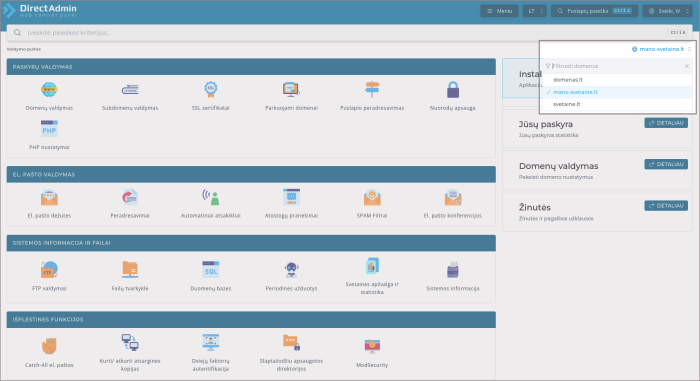The width and height of the screenshot is (700, 381).
Task: Collapse the mano-svetaine.lt domain selector
Action: point(661,49)
